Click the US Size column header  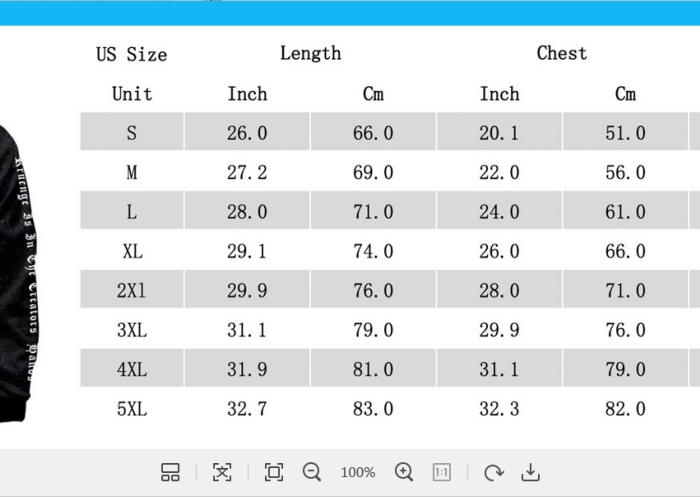131,54
